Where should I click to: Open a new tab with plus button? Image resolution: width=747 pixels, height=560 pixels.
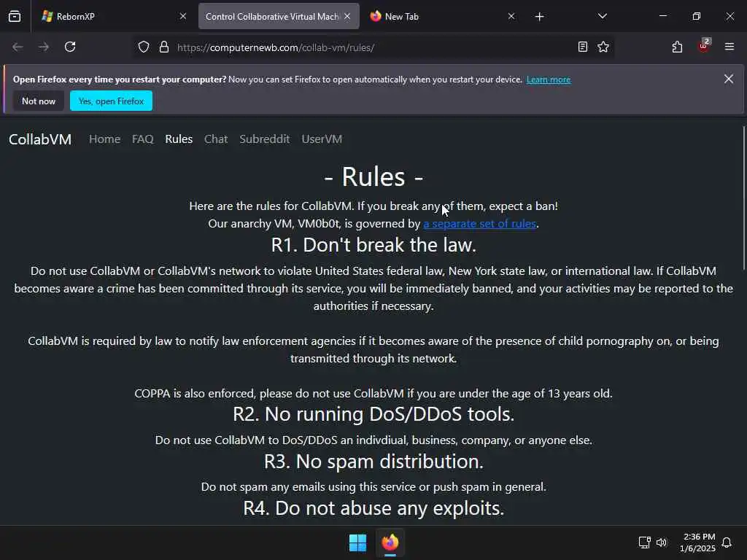[539, 17]
